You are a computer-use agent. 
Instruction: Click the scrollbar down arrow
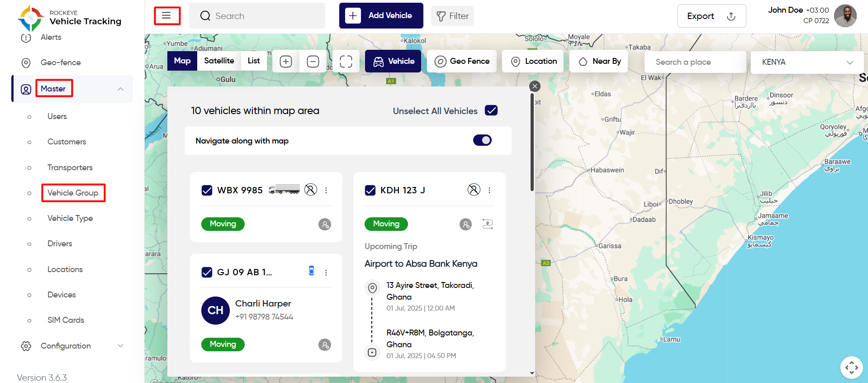click(x=532, y=373)
